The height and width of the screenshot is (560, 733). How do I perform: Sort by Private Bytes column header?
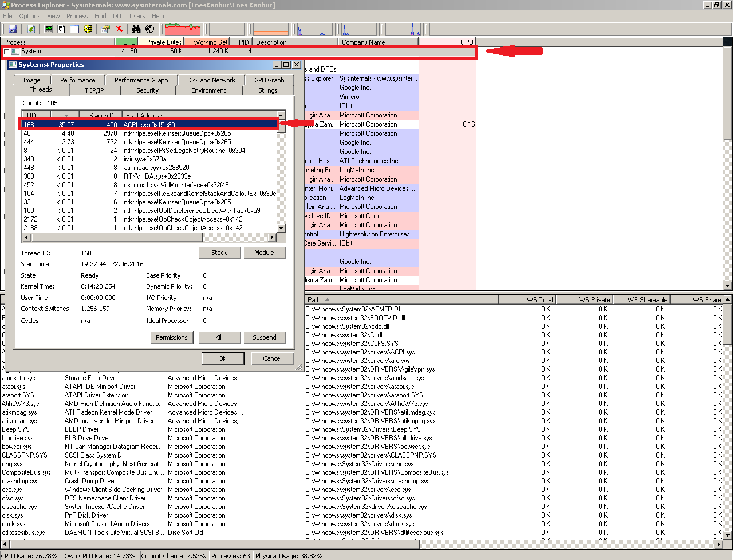(x=161, y=42)
